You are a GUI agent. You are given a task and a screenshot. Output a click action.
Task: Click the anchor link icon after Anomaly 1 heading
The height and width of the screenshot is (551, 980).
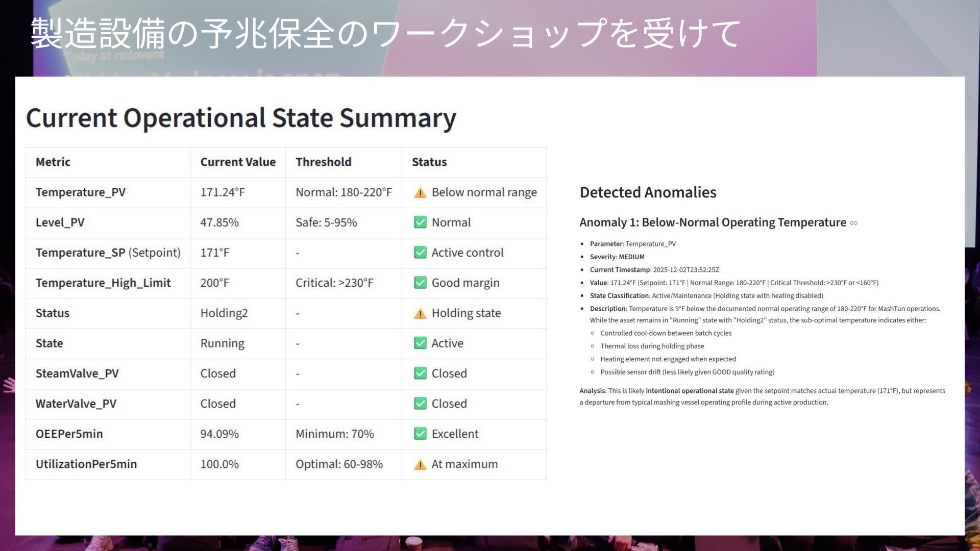(854, 223)
